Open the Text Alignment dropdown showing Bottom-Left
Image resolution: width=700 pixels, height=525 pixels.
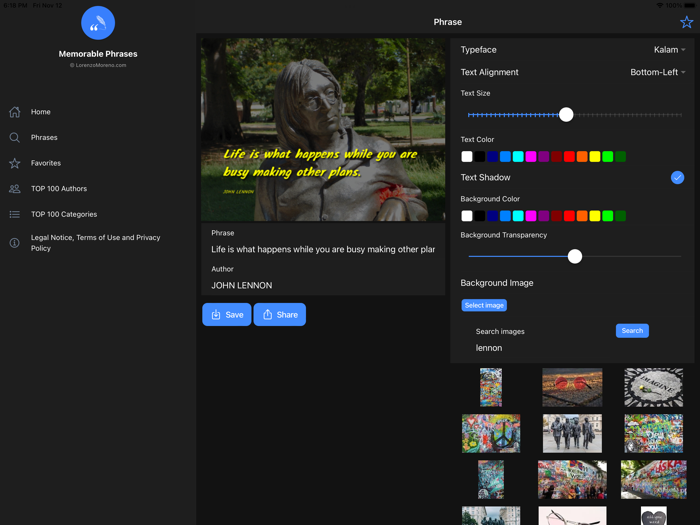click(658, 72)
